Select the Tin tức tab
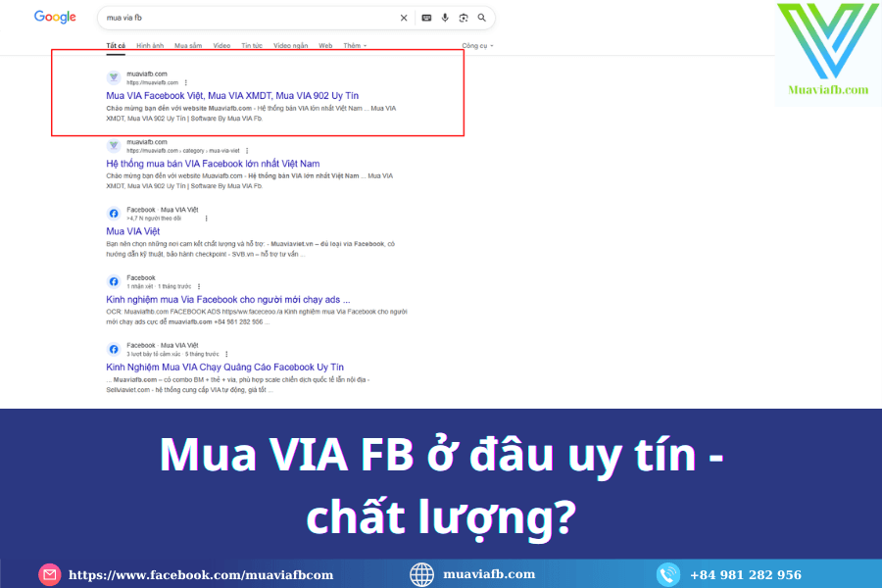The image size is (882, 588). (x=251, y=45)
